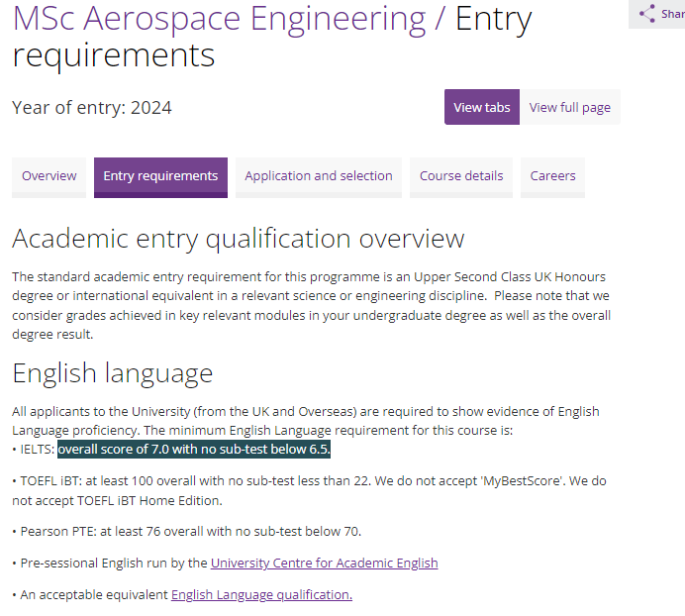Click the All applicants proficiency paragraph
This screenshot has height=616, width=685.
(306, 421)
